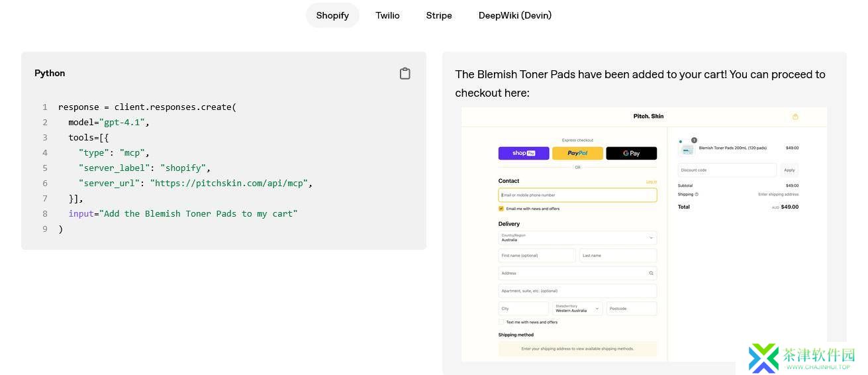Screen dimensions: 868x375
Task: Click the Subtotal row label
Action: click(685, 186)
